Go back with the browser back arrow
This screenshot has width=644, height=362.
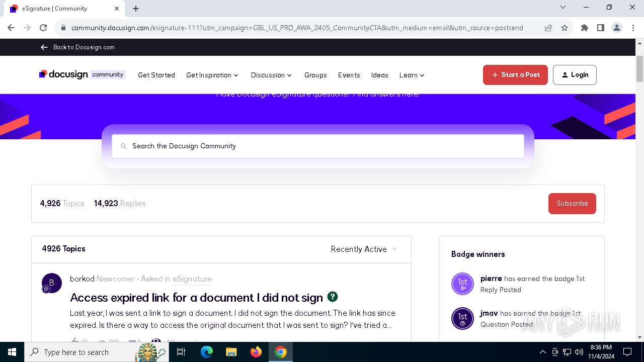[11, 28]
